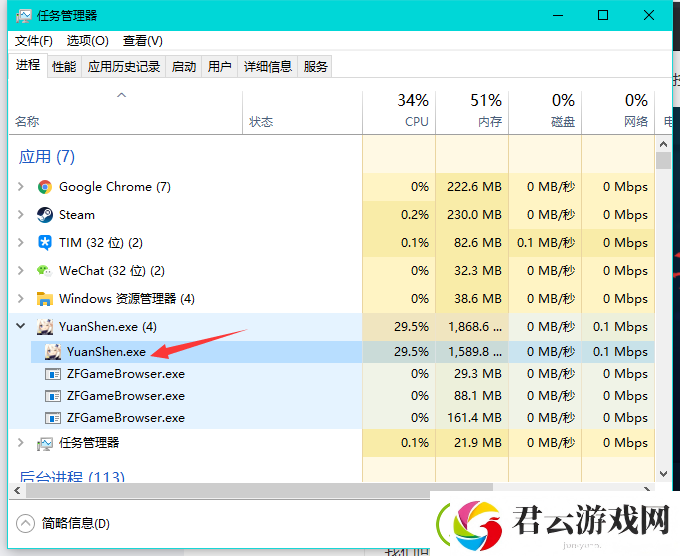
Task: Click the Google Chrome icon in process list
Action: tap(45, 187)
